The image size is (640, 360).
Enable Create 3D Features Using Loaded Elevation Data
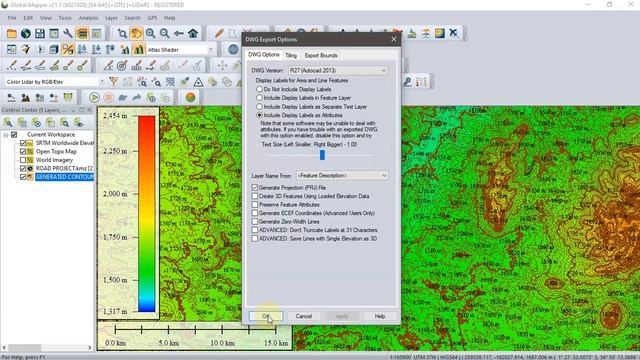[255, 196]
